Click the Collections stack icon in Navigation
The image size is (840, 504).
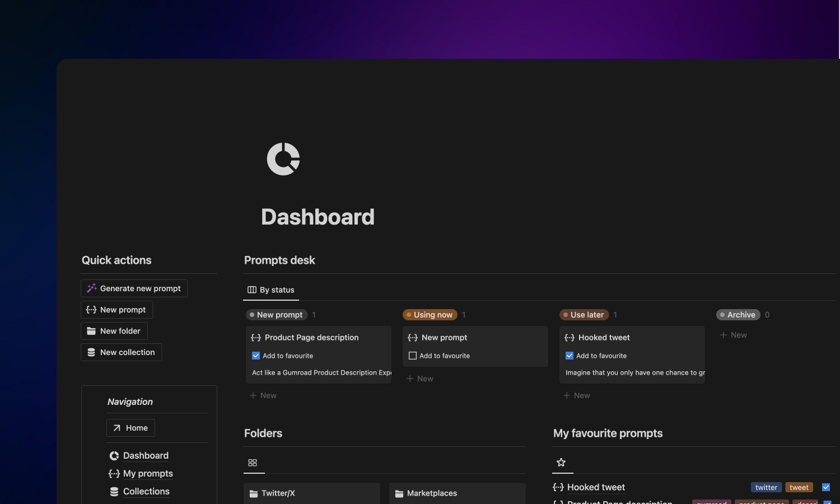(x=114, y=492)
